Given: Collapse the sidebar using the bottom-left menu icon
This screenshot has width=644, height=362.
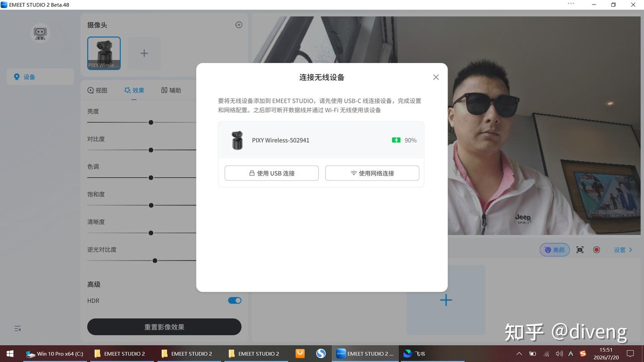Looking at the screenshot, I should [x=18, y=328].
